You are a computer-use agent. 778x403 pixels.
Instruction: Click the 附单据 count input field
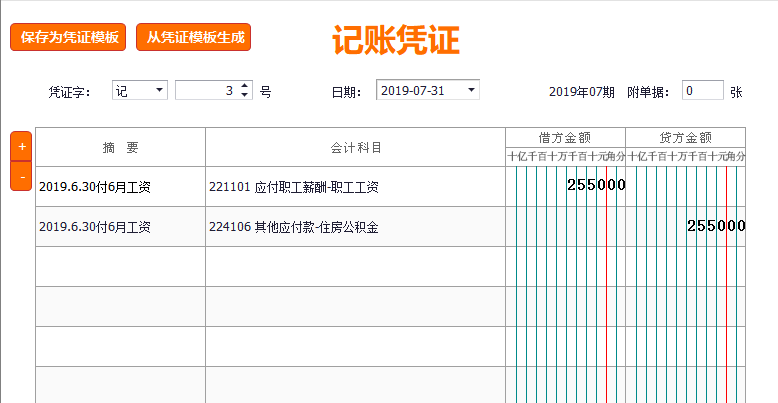pos(702,91)
